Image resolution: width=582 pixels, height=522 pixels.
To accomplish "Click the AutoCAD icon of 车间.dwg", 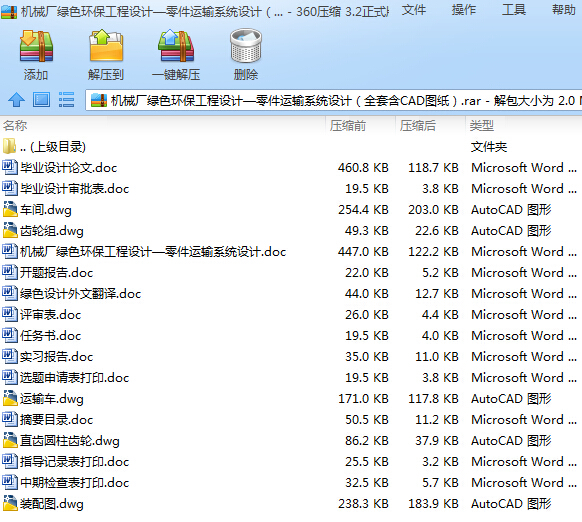I will (x=10, y=209).
